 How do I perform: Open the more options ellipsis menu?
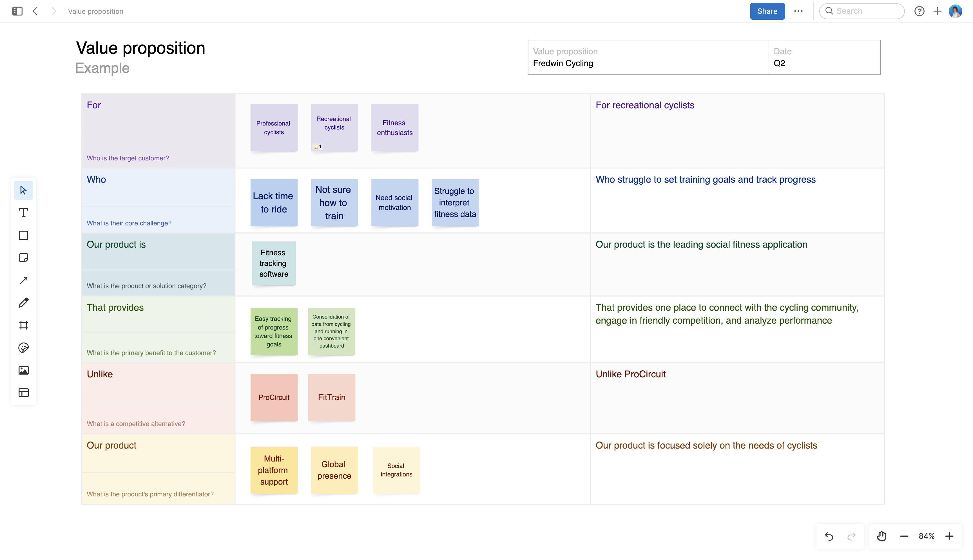(798, 11)
